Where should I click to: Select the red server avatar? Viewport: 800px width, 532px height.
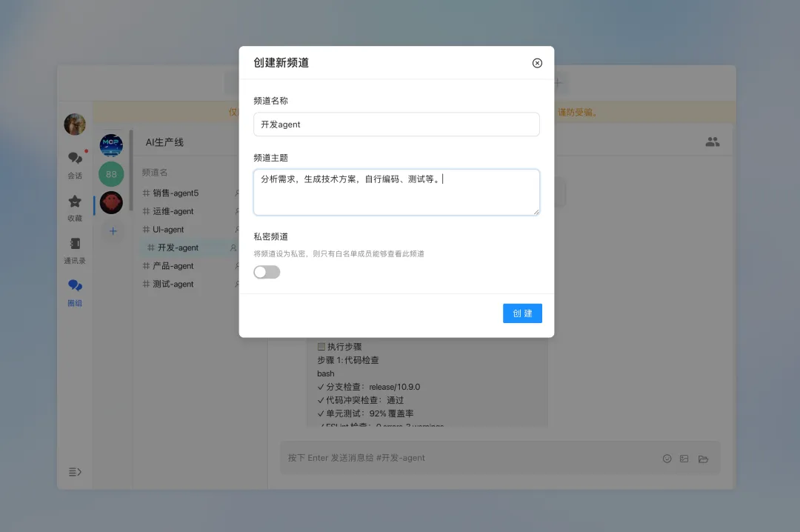111,203
